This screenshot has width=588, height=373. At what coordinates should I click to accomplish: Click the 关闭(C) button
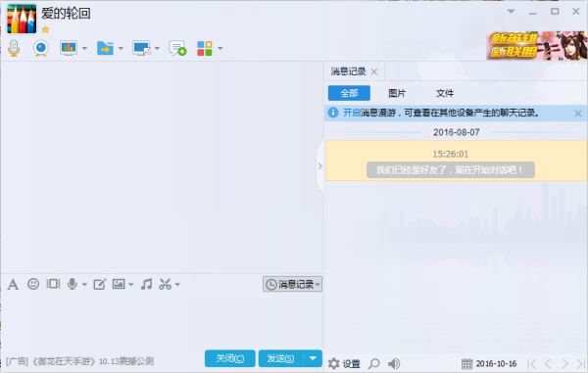(x=230, y=358)
